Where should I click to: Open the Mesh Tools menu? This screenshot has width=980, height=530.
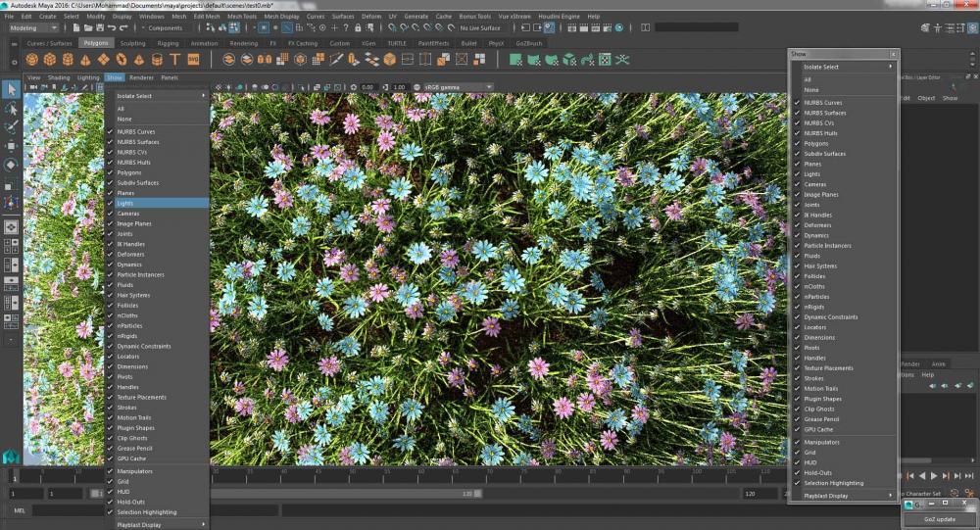click(x=241, y=17)
